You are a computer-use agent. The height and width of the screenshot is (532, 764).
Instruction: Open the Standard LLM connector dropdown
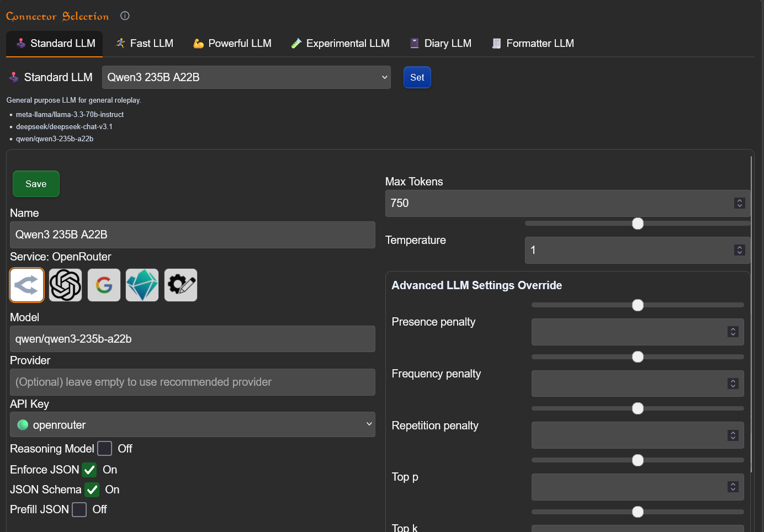(246, 77)
